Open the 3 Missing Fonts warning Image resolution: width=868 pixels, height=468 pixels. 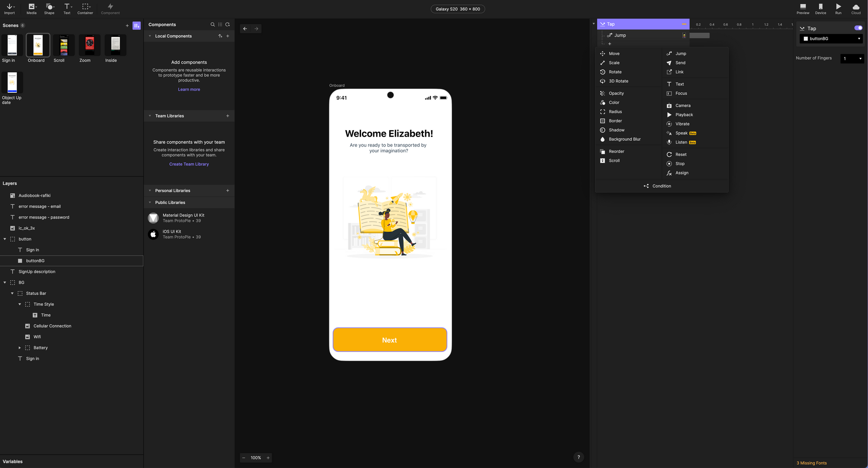[812, 463]
